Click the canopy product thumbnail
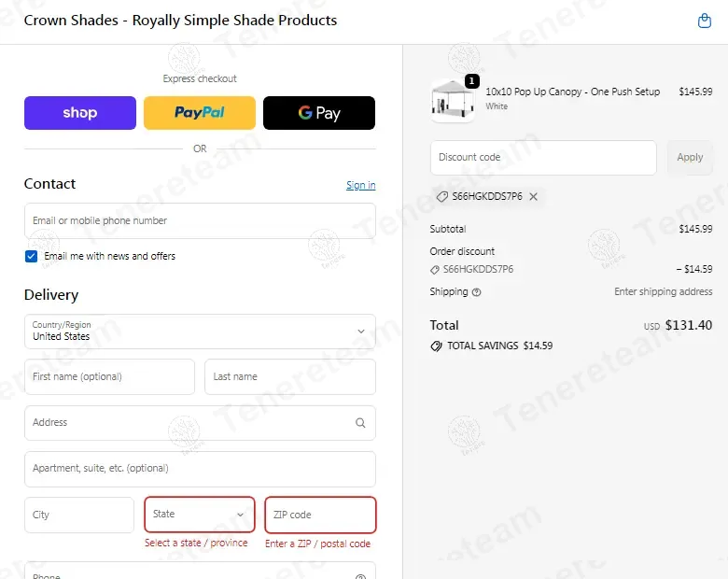The width and height of the screenshot is (728, 579). coord(453,100)
